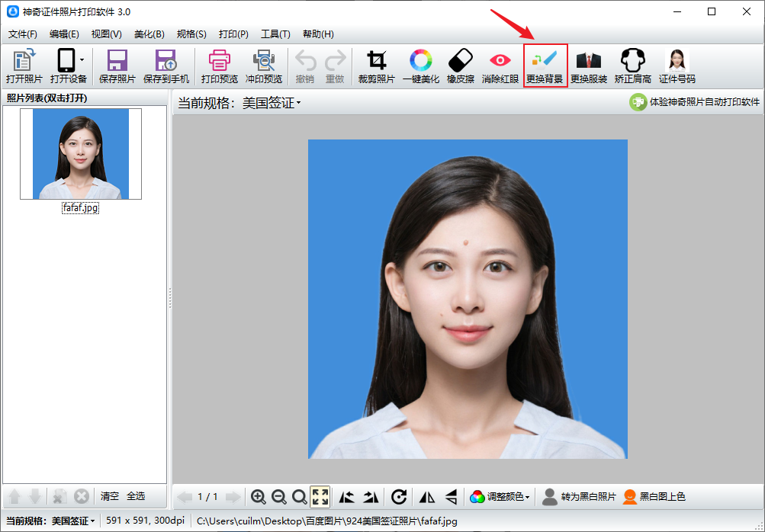This screenshot has height=532, width=765.
Task: Click the 全选 select all button
Action: 136,496
